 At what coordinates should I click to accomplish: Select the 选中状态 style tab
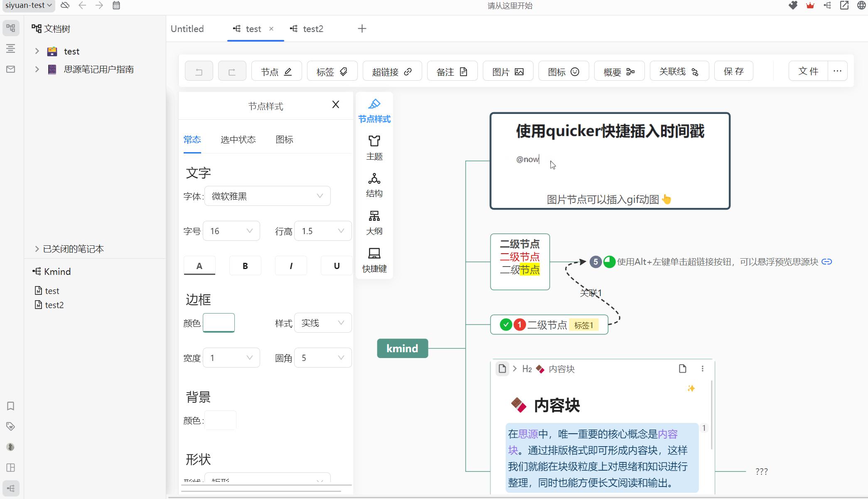pos(238,140)
